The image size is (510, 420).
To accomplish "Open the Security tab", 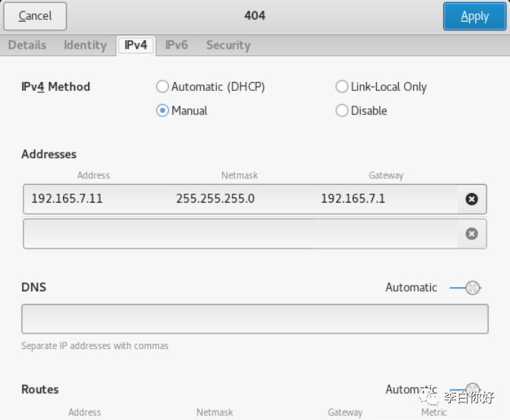I will 228,45.
